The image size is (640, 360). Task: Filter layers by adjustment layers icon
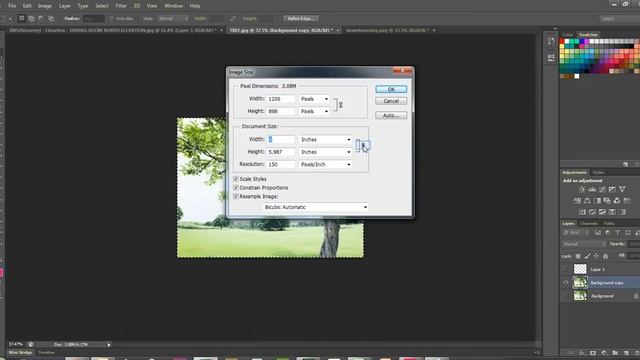608,233
